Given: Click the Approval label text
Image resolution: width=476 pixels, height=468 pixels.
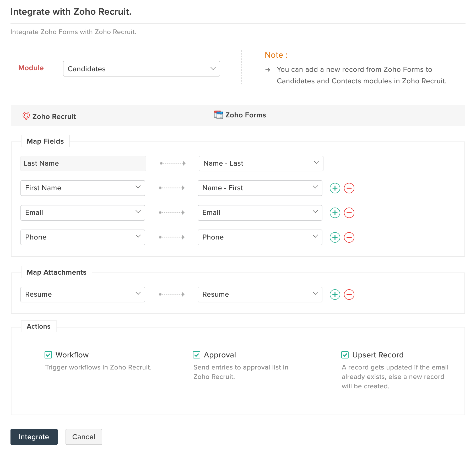Looking at the screenshot, I should (x=220, y=355).
